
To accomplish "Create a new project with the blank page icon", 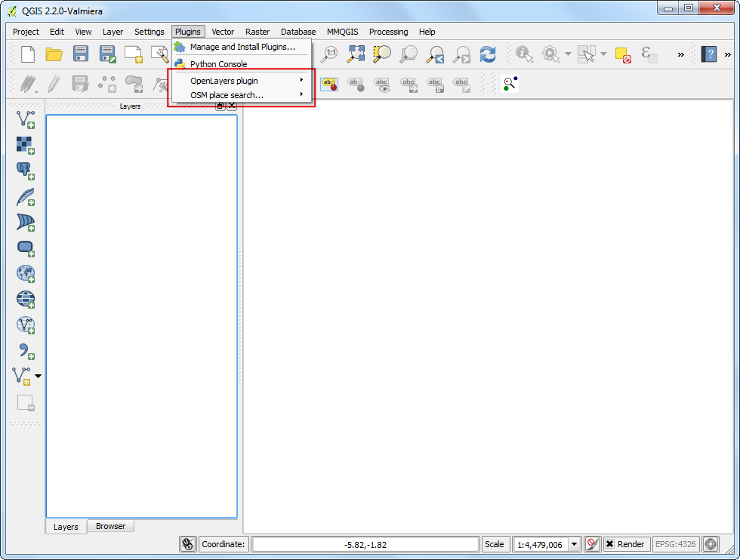I will point(28,54).
